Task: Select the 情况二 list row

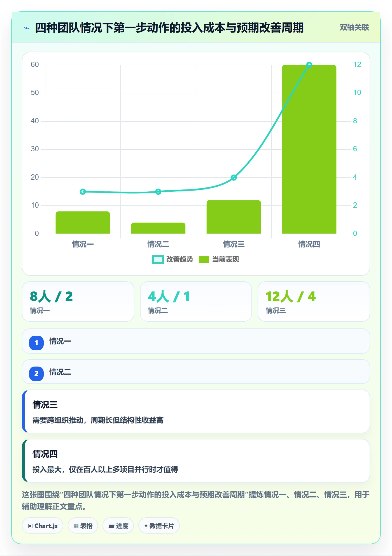Action: [196, 372]
